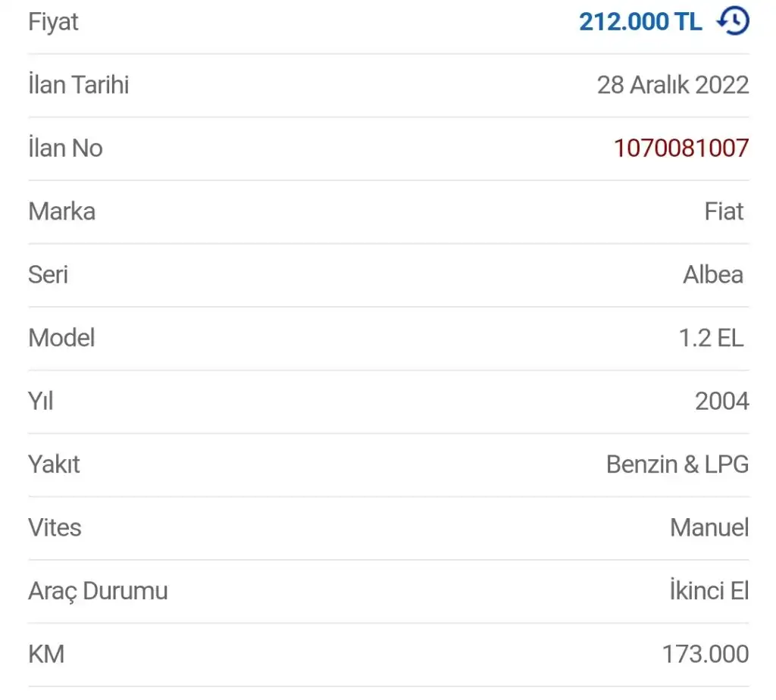Click the İlan Tarihi label
The image size is (776, 700).
78,85
